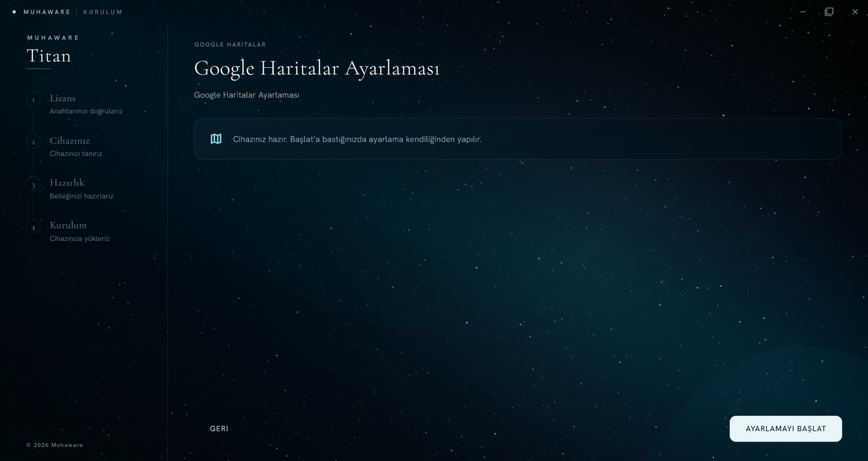Click the 'Cihazınız hazır' status message
The width and height of the screenshot is (868, 461).
(357, 139)
